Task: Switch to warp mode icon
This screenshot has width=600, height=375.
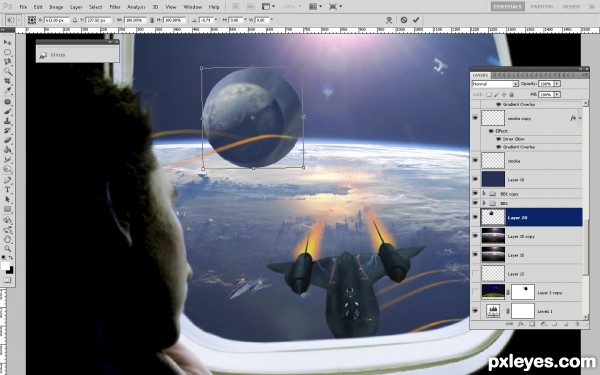Action: (389, 20)
